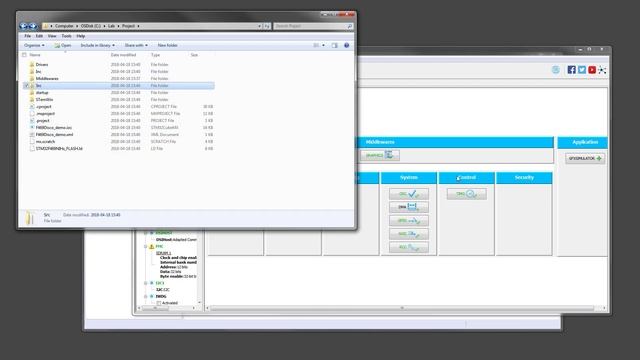Open the Help menu in Explorer
This screenshot has width=640, height=360.
click(80, 36)
